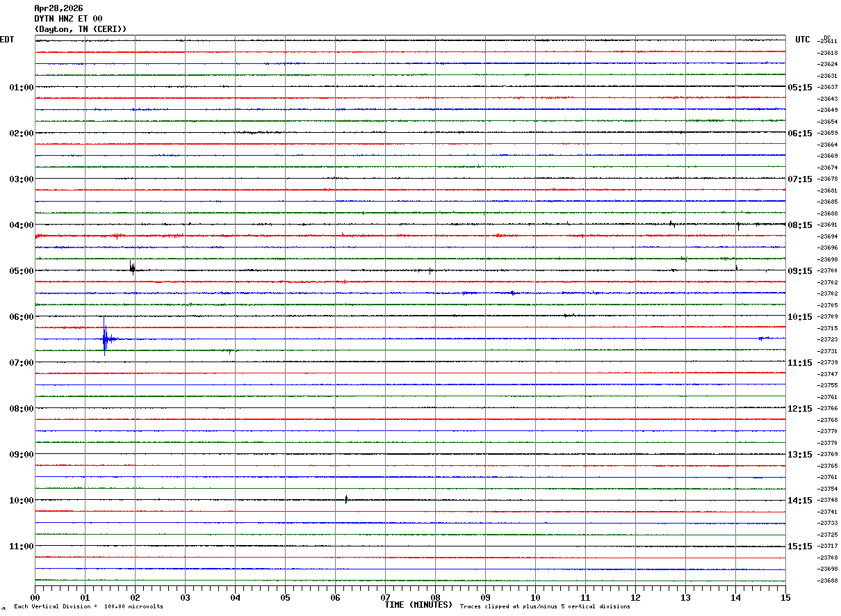Screen dimensions: 841x616
Task: Click the TIME (MINUTES) axis title
Action: pyautogui.click(x=418, y=605)
